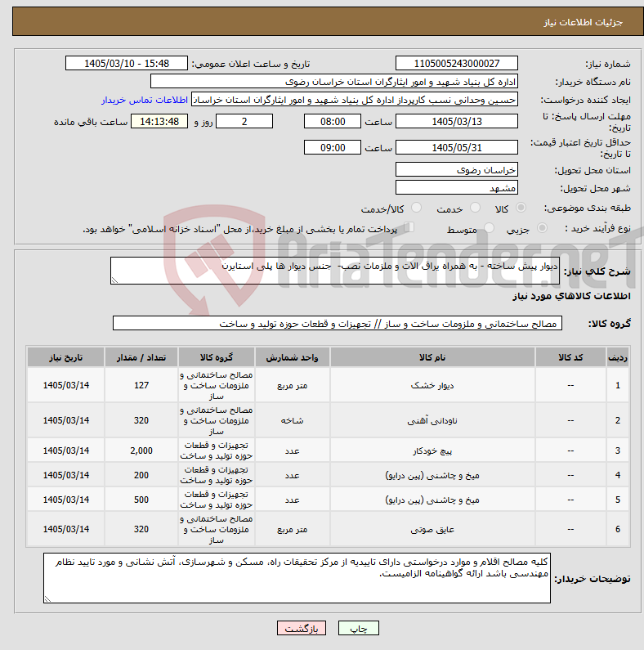Click the need date in the دیوار خشک row
644x650 pixels.
tap(66, 385)
